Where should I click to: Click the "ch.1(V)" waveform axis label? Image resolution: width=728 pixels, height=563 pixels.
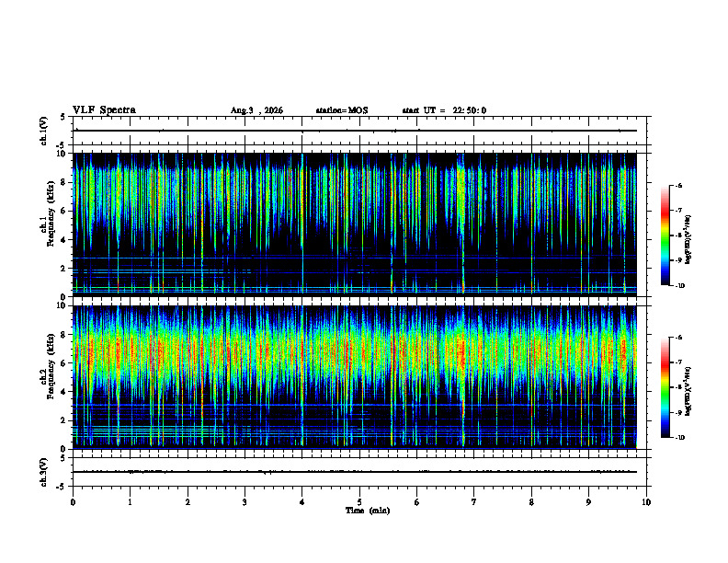tap(44, 131)
